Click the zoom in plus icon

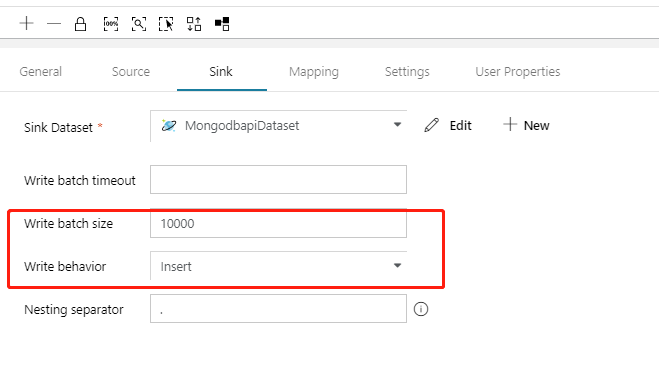click(x=26, y=24)
